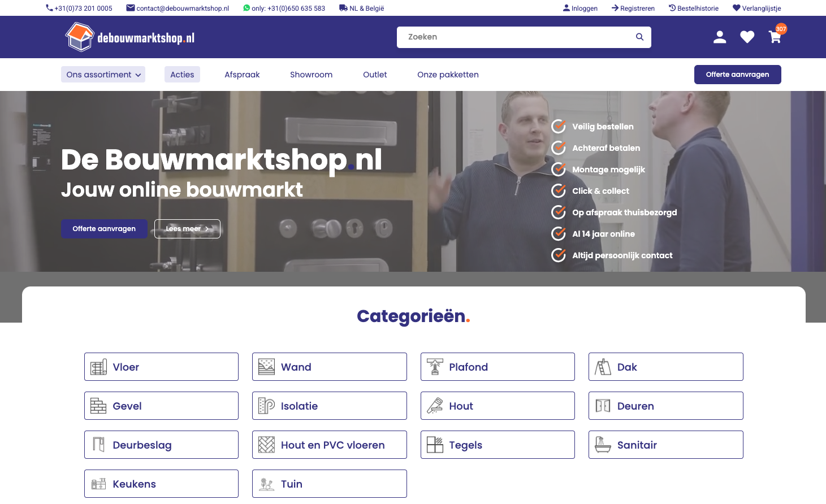Open the Vloer category
826x504 pixels.
pyautogui.click(x=161, y=367)
